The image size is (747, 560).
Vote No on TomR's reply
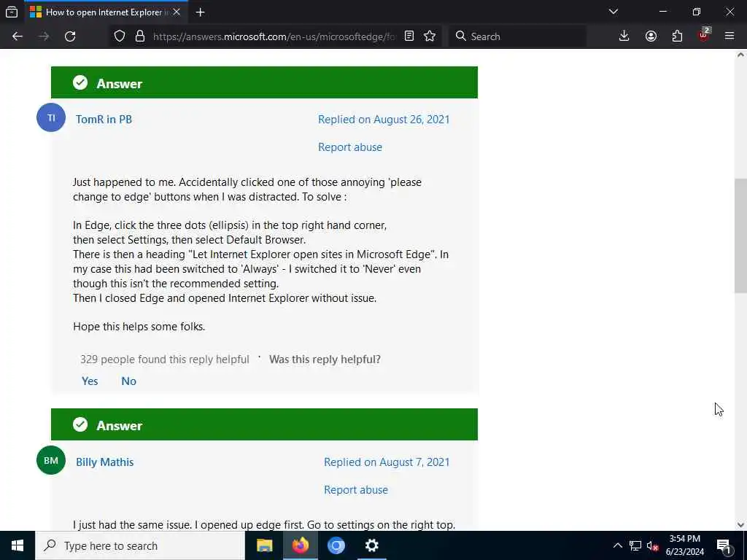point(128,381)
